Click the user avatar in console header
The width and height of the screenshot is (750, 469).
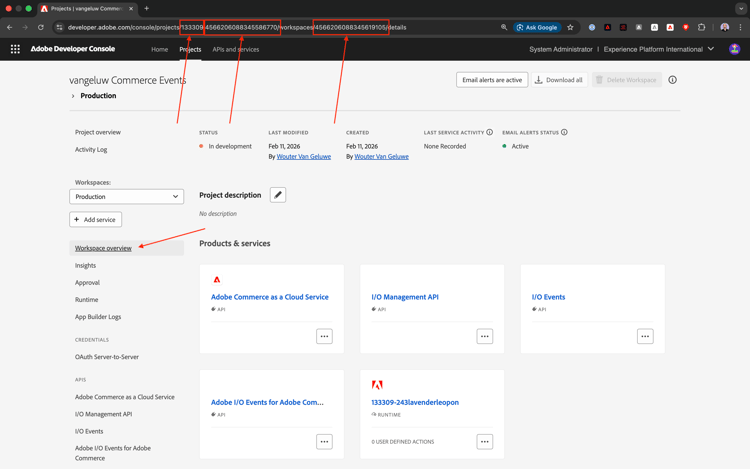click(x=734, y=49)
